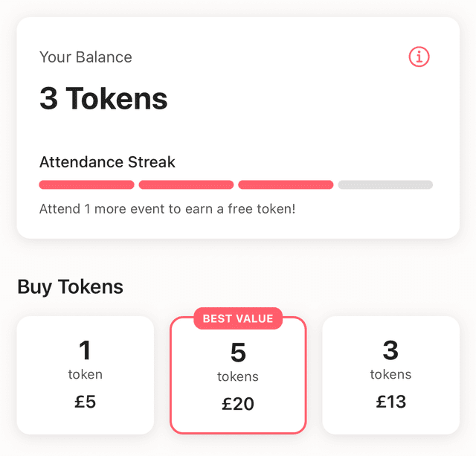Click the first filled streak segment
The width and height of the screenshot is (476, 456).
coord(86,184)
